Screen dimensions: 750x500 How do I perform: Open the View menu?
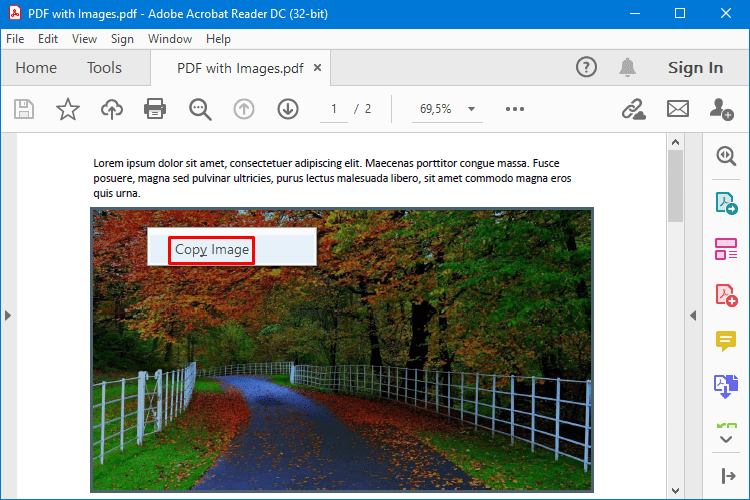pos(84,39)
